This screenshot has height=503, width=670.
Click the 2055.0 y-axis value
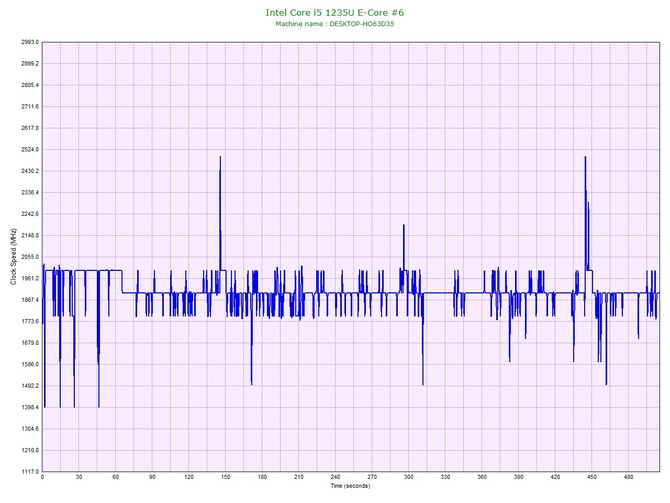point(30,257)
